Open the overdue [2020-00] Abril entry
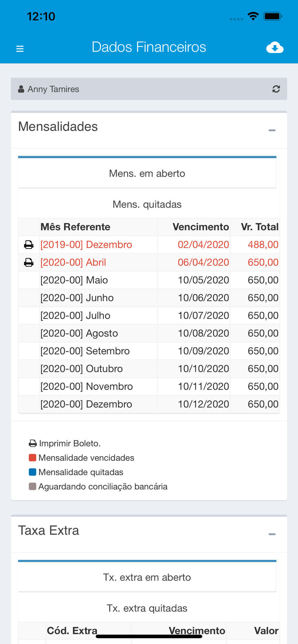298x644 pixels. pos(73,262)
